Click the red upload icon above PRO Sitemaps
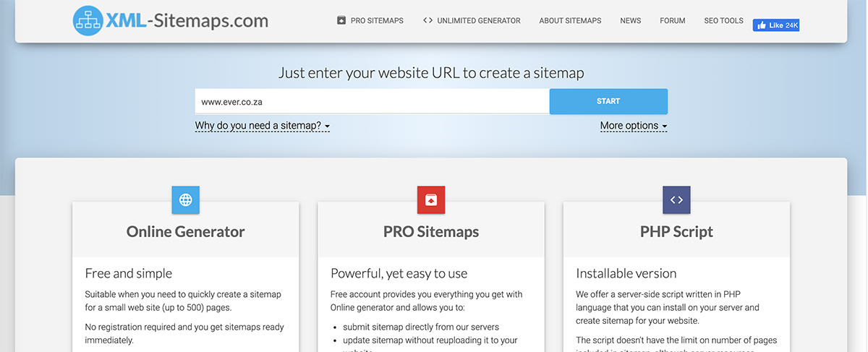Image resolution: width=868 pixels, height=352 pixels. point(431,200)
